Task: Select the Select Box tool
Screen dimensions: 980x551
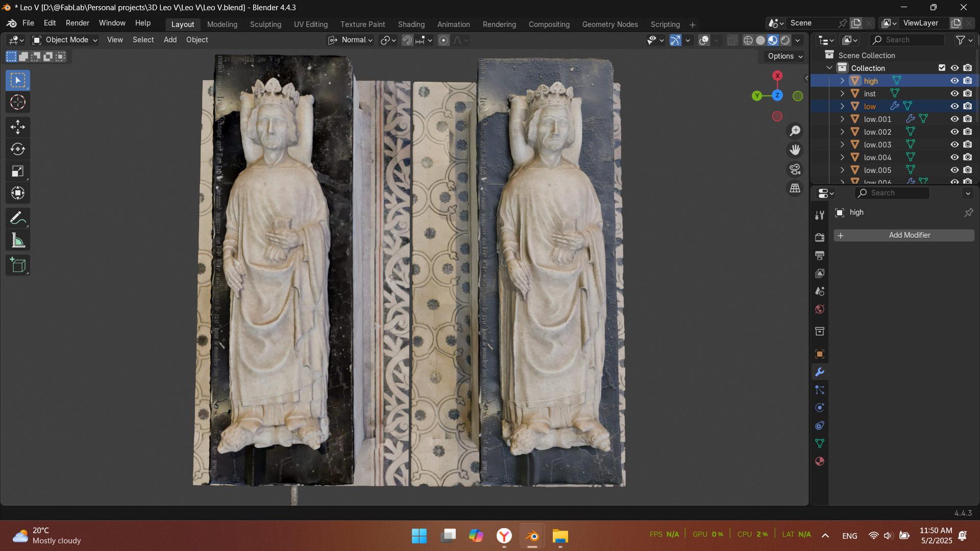Action: tap(18, 81)
